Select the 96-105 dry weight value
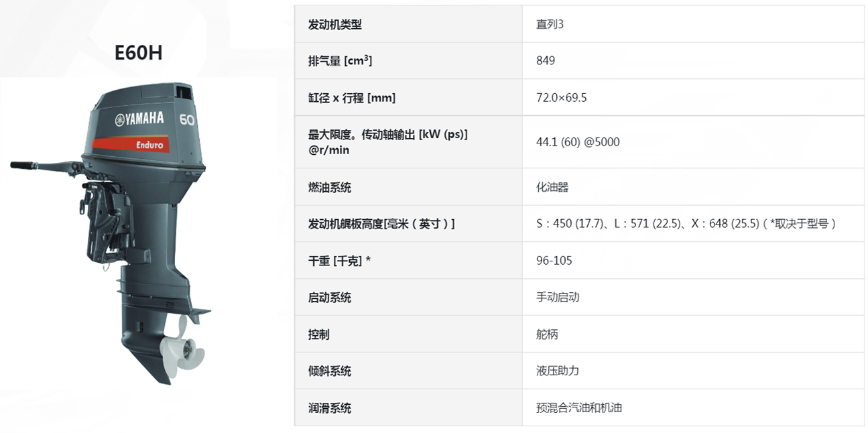 click(x=554, y=260)
